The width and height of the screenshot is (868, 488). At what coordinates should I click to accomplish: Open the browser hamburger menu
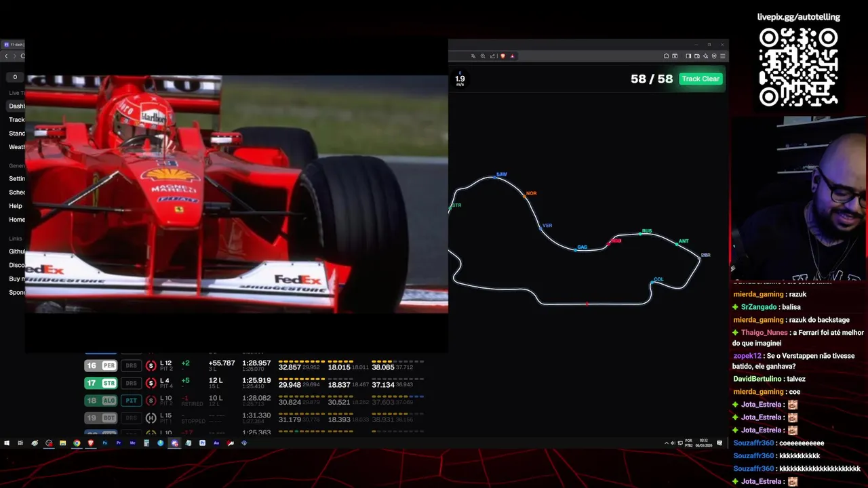pyautogui.click(x=723, y=56)
